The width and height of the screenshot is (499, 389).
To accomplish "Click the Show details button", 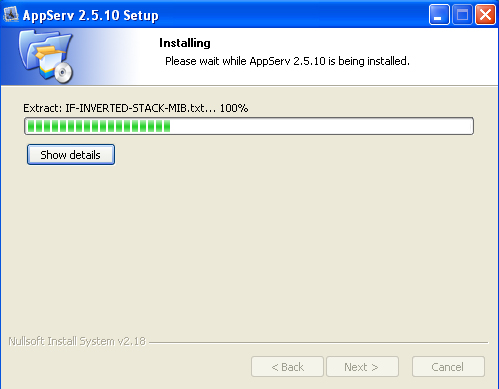I will 71,155.
